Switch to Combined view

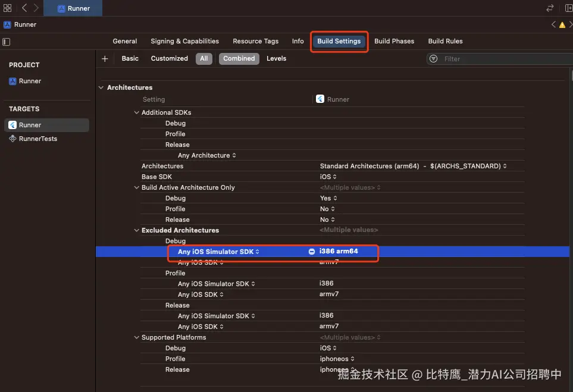[239, 58]
